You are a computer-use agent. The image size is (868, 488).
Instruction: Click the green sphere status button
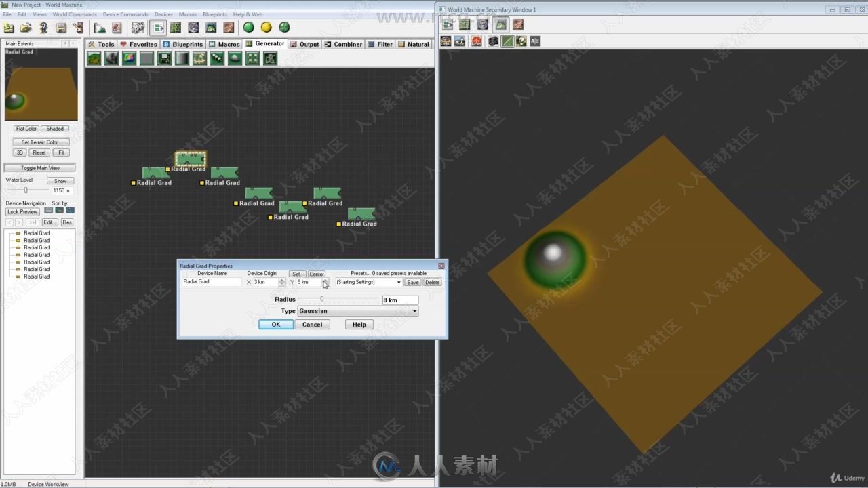click(x=249, y=28)
